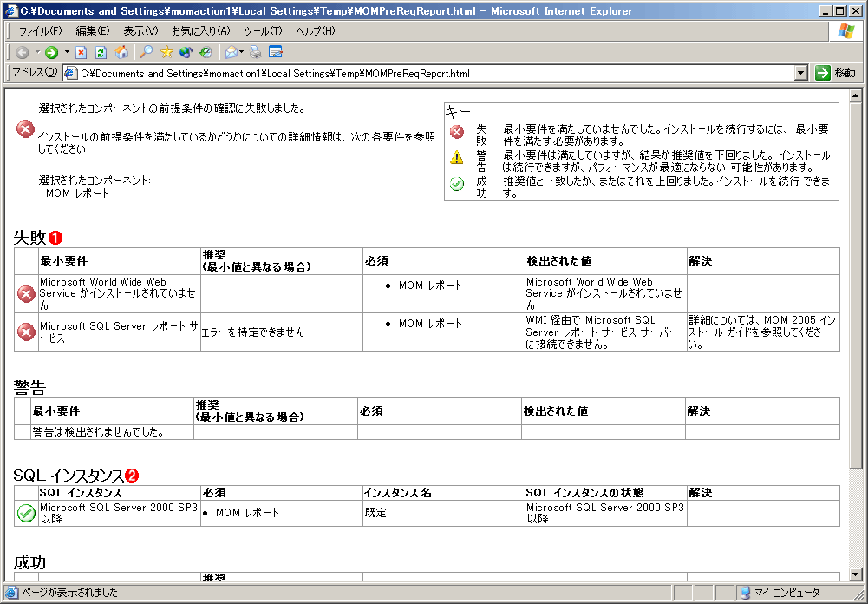Click the 詳細については、MOM 2005 resolution cell
868x604 pixels.
(x=762, y=332)
